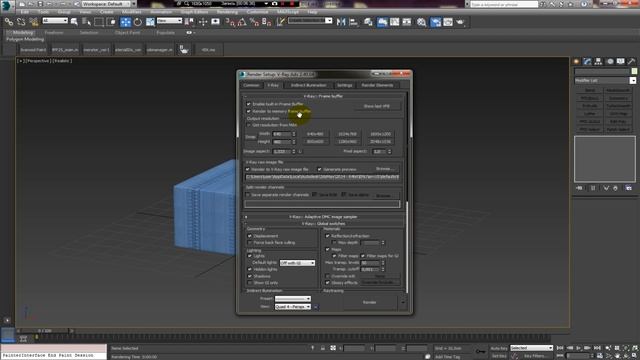Image resolution: width=640 pixels, height=360 pixels.
Task: Activate the Select and Rotate tool
Action: click(x=138, y=22)
